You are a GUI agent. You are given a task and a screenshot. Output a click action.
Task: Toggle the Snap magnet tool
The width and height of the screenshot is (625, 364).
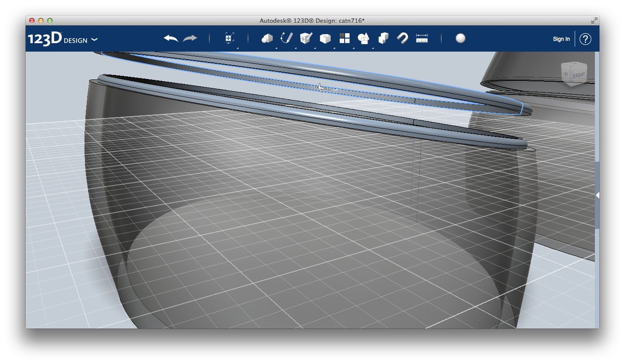point(402,39)
